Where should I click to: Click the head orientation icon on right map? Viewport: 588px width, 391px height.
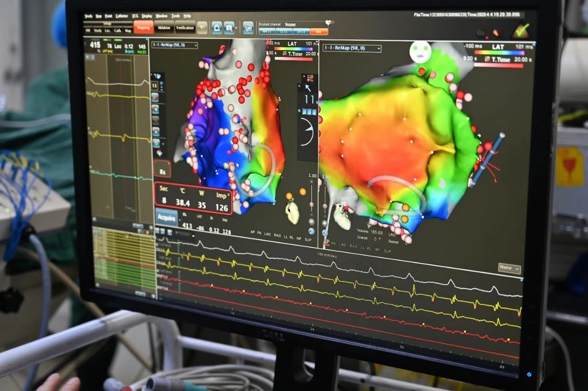pos(420,51)
